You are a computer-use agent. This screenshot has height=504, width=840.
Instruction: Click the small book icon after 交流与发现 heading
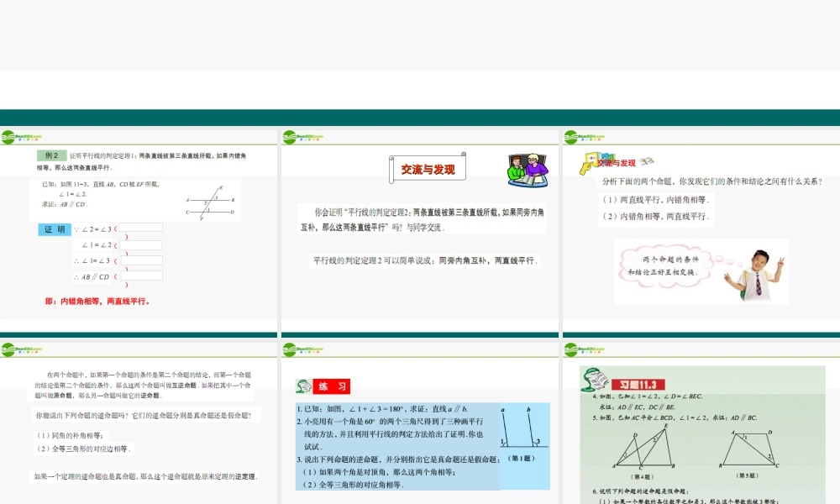(x=646, y=161)
